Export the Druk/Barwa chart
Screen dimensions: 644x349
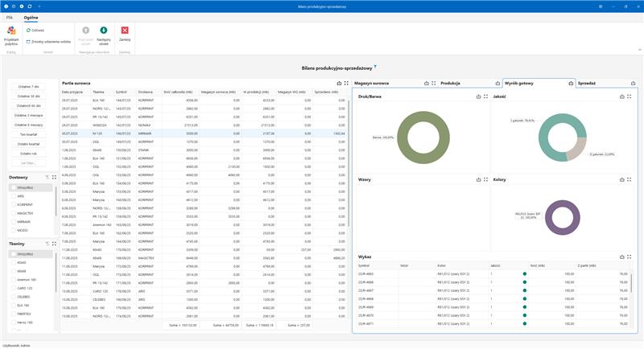(x=479, y=96)
